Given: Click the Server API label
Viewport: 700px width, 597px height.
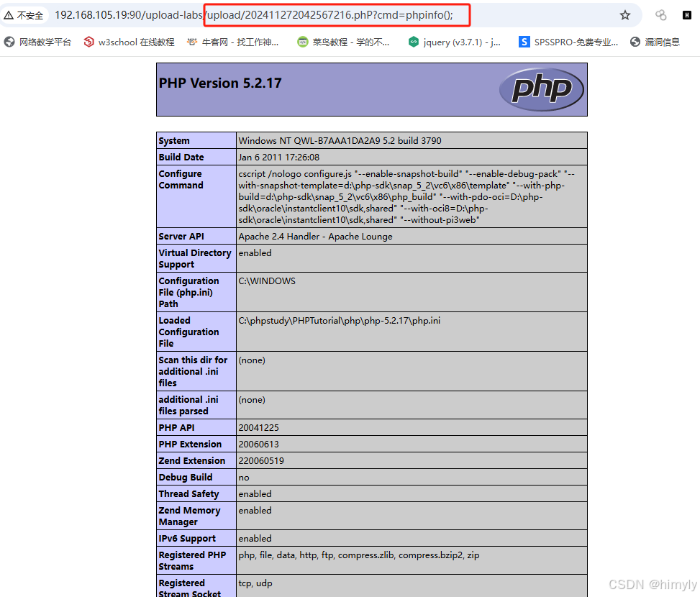Looking at the screenshot, I should click(x=181, y=236).
